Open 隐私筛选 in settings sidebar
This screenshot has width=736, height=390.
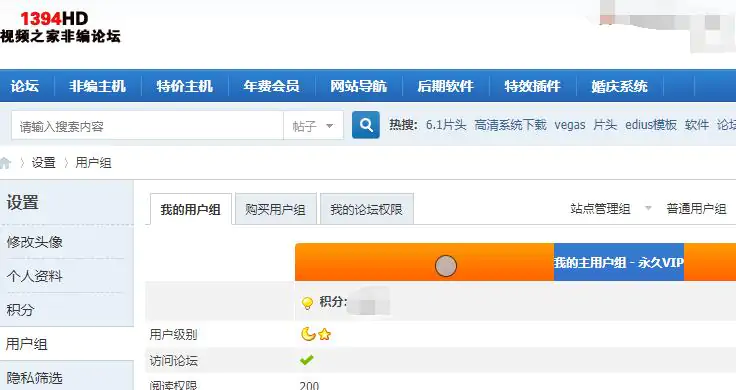pos(35,378)
